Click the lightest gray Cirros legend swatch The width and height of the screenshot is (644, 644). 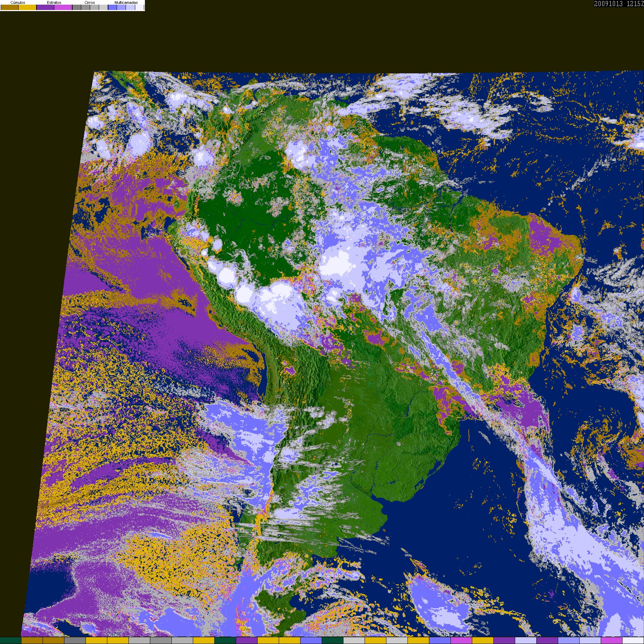tap(103, 7)
